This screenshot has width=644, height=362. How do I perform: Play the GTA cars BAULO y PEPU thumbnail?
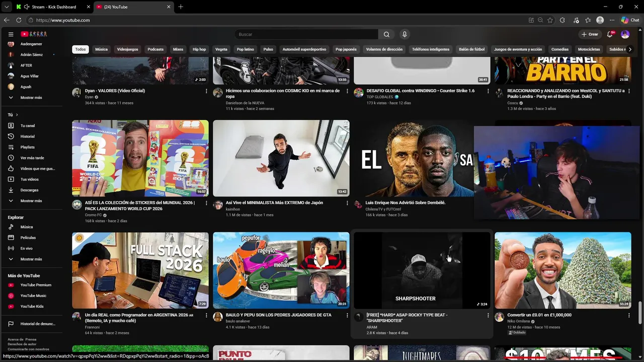pyautogui.click(x=281, y=270)
